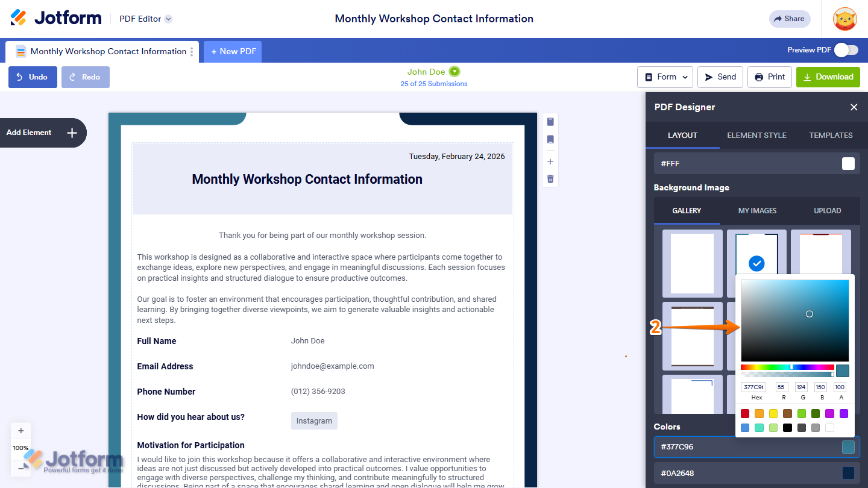Open the document tab's three-dot options menu
868x488 pixels.
click(x=192, y=52)
